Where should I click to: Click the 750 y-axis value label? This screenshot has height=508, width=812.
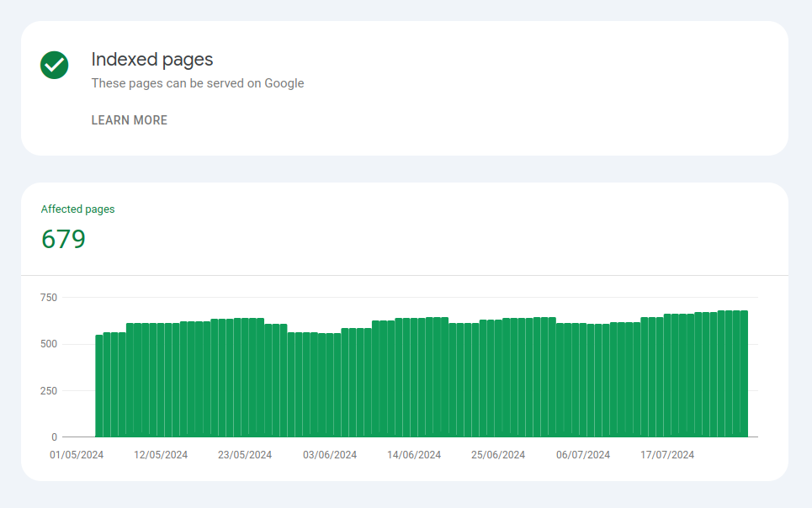tap(49, 298)
